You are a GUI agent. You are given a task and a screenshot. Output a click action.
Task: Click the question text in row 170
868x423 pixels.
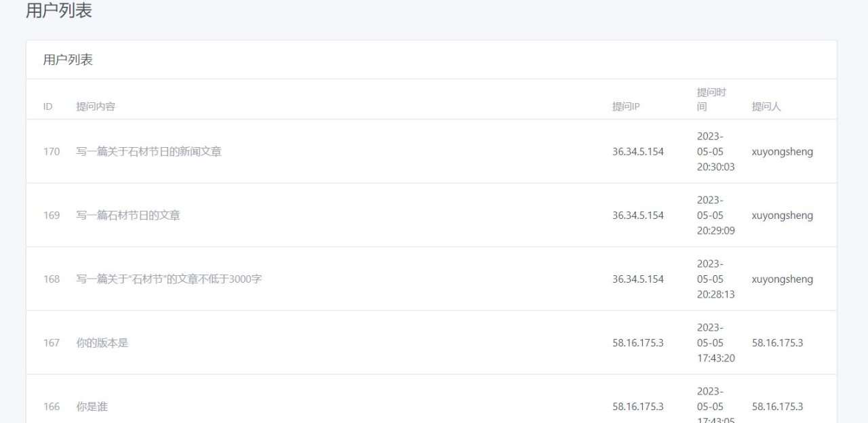pyautogui.click(x=149, y=152)
